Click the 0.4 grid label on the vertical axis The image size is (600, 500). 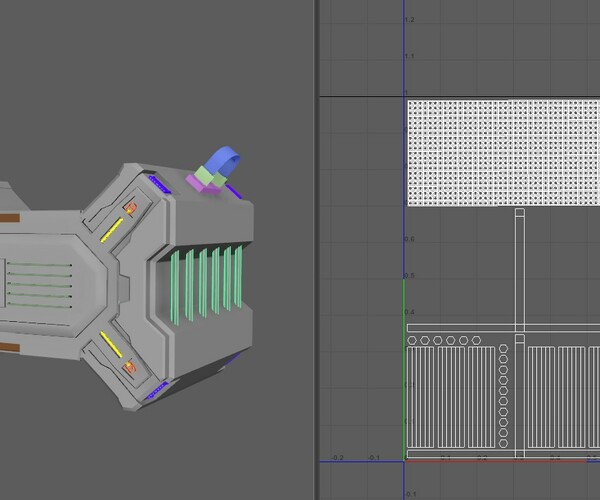point(409,312)
